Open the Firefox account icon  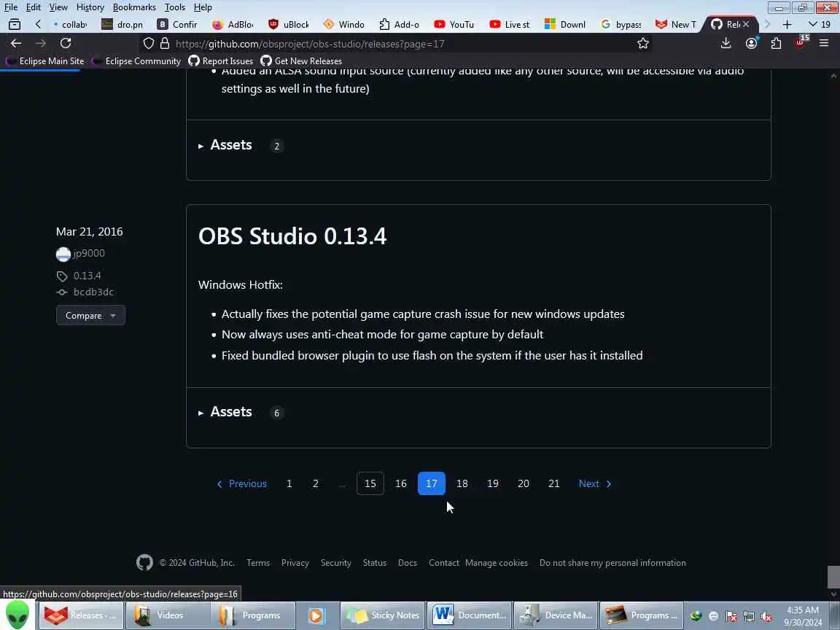click(x=752, y=44)
